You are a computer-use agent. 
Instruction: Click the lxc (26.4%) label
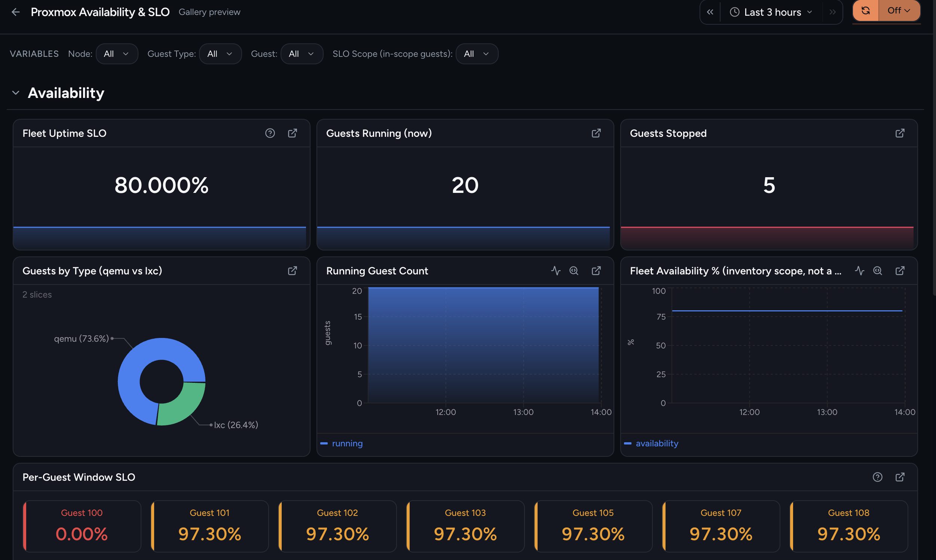pyautogui.click(x=236, y=425)
